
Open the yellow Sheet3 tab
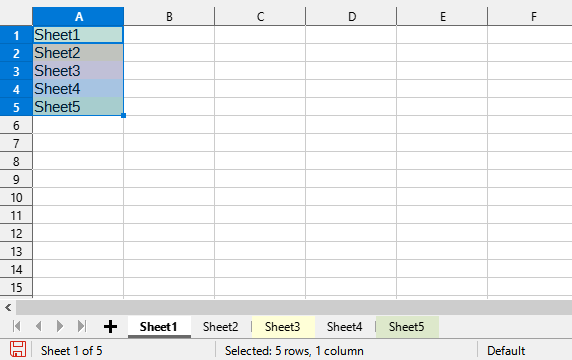click(282, 327)
